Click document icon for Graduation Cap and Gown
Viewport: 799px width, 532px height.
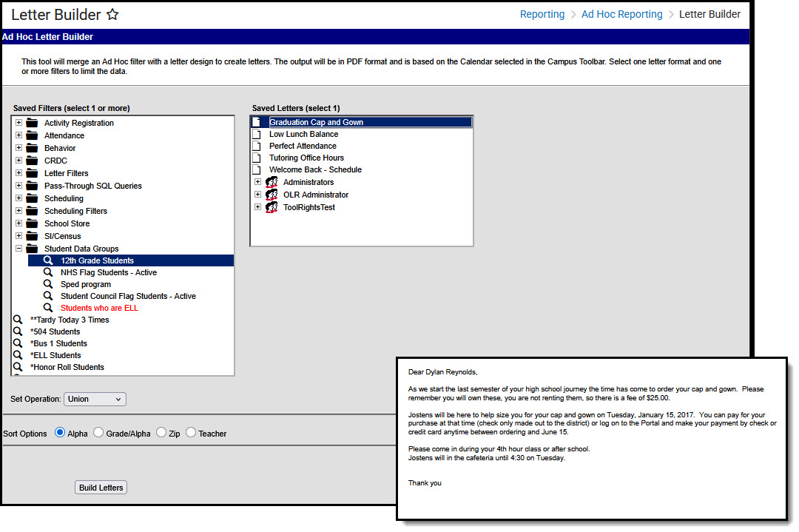click(x=257, y=122)
